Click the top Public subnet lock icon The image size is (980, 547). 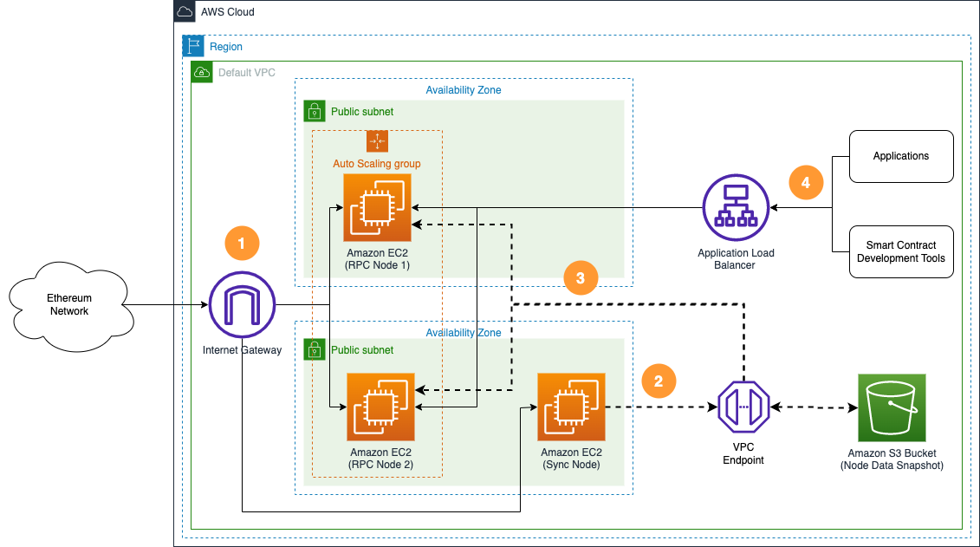coord(315,111)
